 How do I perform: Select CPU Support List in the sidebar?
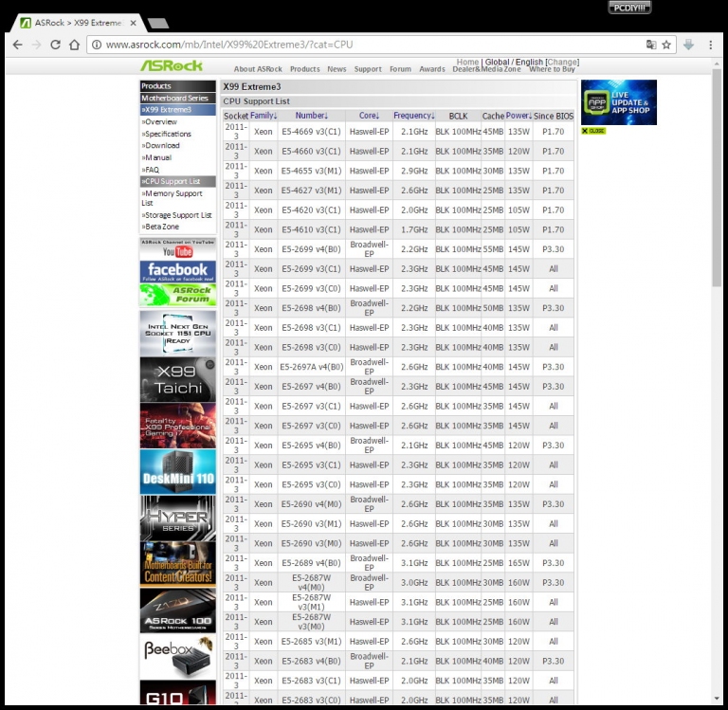pyautogui.click(x=178, y=181)
